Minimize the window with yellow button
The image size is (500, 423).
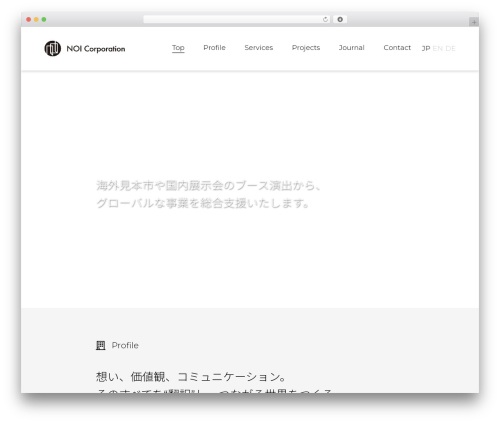(x=36, y=20)
